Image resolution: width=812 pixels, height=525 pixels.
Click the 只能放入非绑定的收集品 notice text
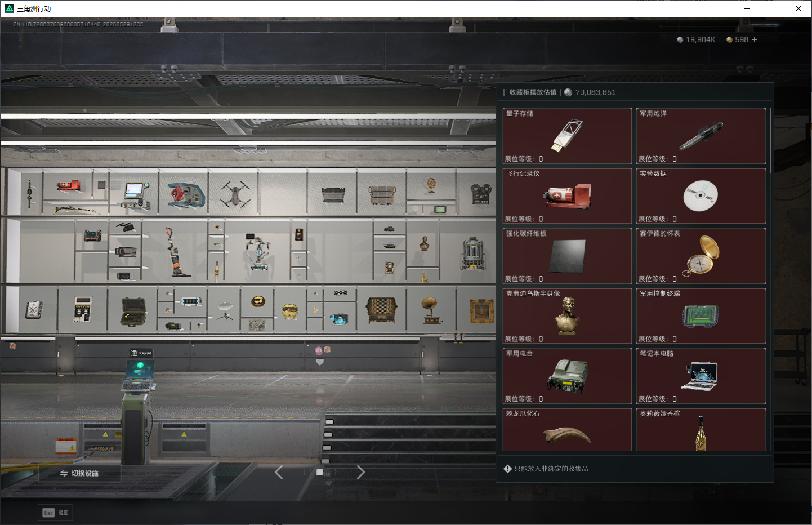pos(551,469)
